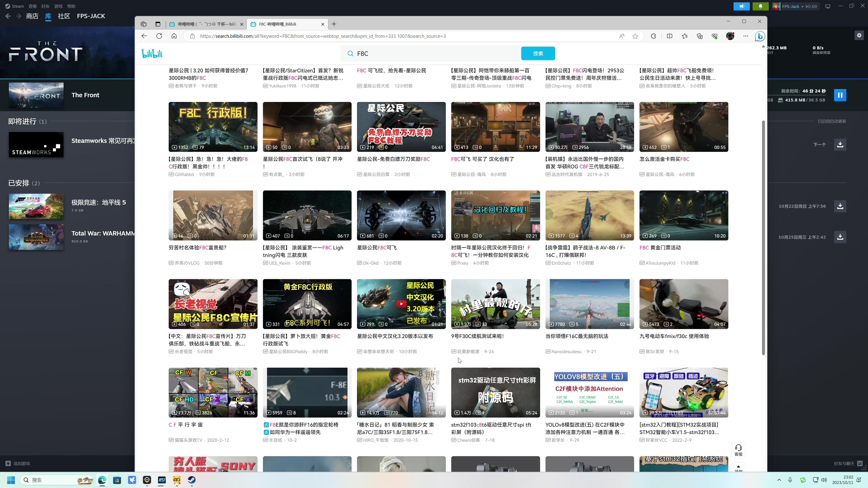868x488 pixels.
Task: Open the 汉化回归及教程 video thumbnail
Action: [x=495, y=215]
